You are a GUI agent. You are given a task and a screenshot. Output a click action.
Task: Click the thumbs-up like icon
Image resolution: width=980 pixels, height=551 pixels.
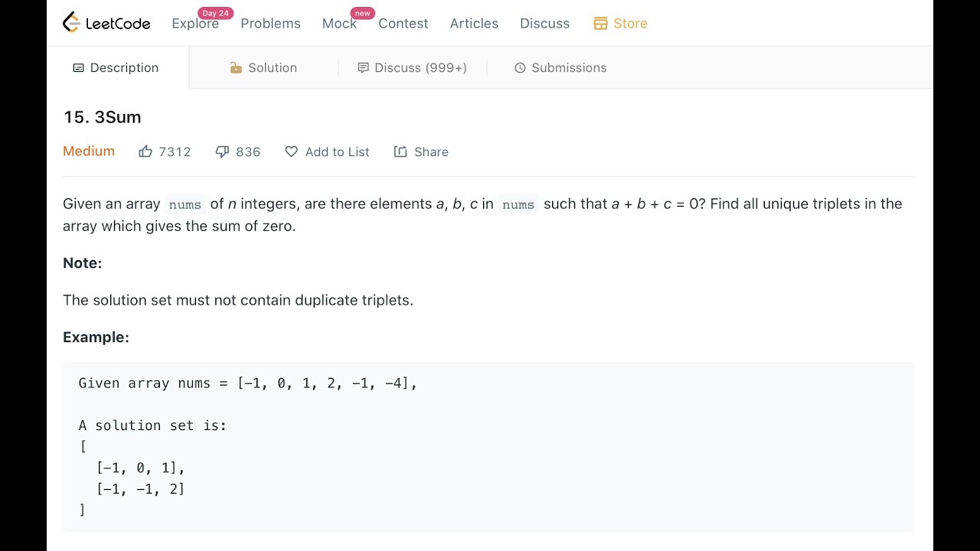coord(145,152)
